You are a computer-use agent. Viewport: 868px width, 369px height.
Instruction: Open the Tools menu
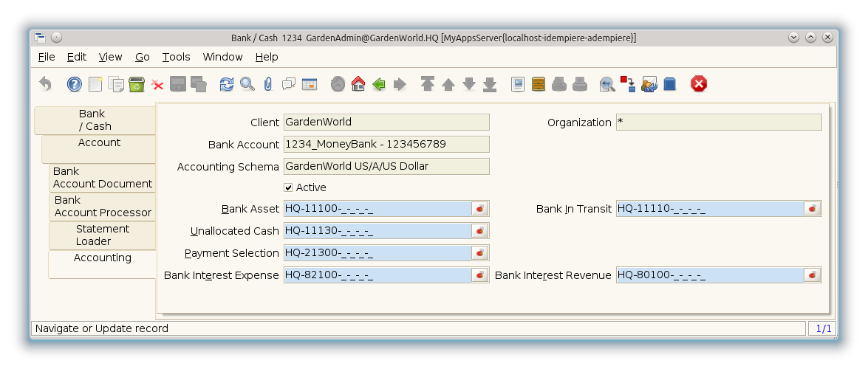pos(176,57)
